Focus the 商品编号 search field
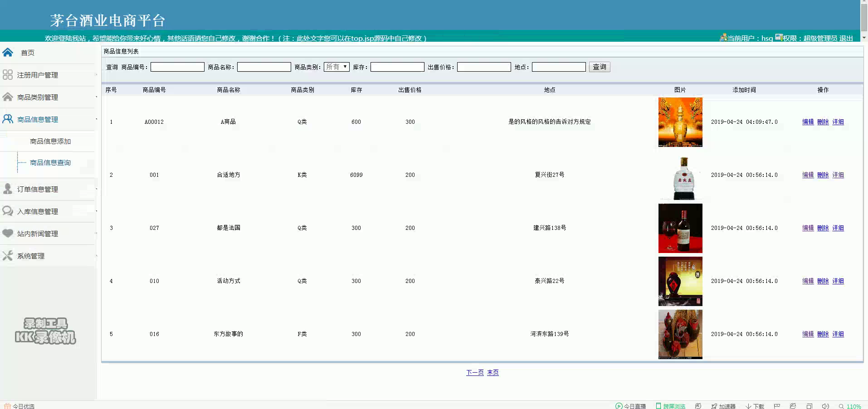This screenshot has height=409, width=868. pyautogui.click(x=177, y=67)
